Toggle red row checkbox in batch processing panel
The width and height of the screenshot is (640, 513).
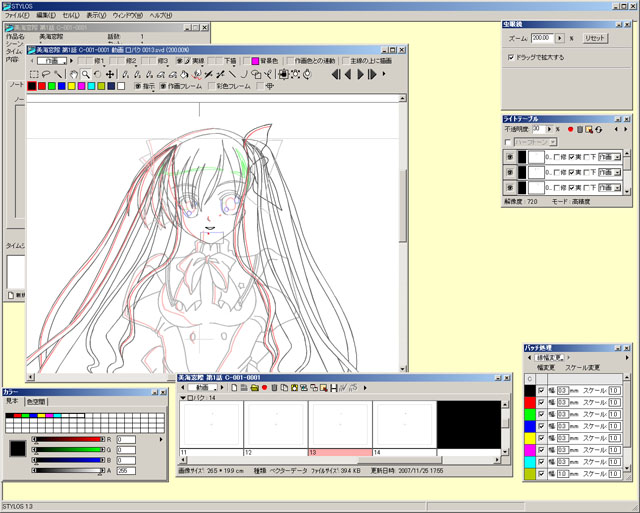541,402
